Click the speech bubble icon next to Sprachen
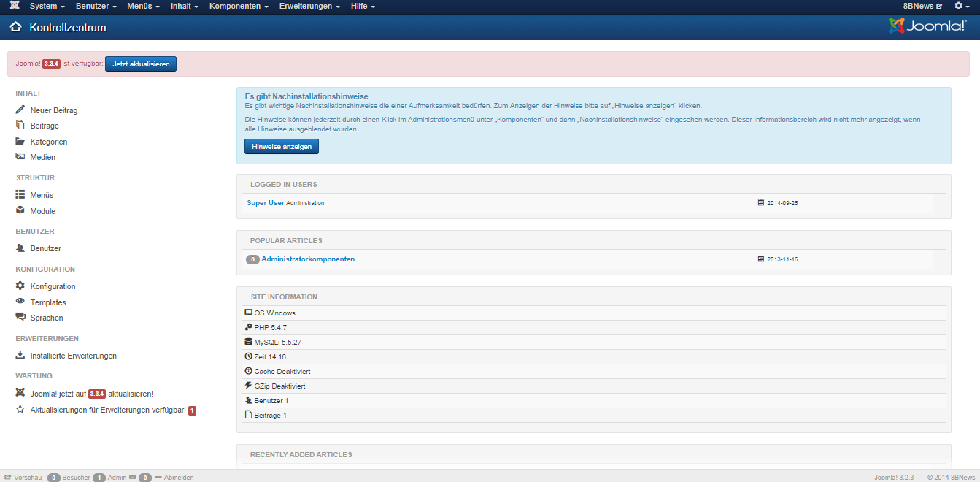 (x=20, y=318)
